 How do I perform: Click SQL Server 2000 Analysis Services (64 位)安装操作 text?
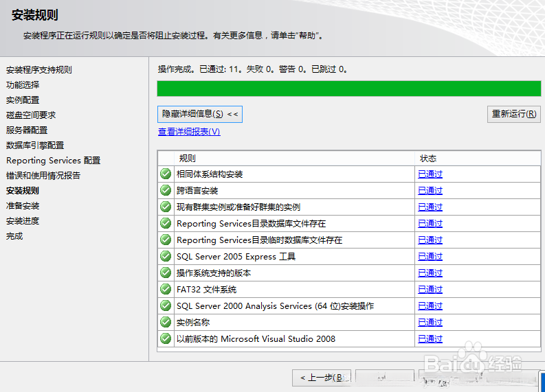click(275, 306)
